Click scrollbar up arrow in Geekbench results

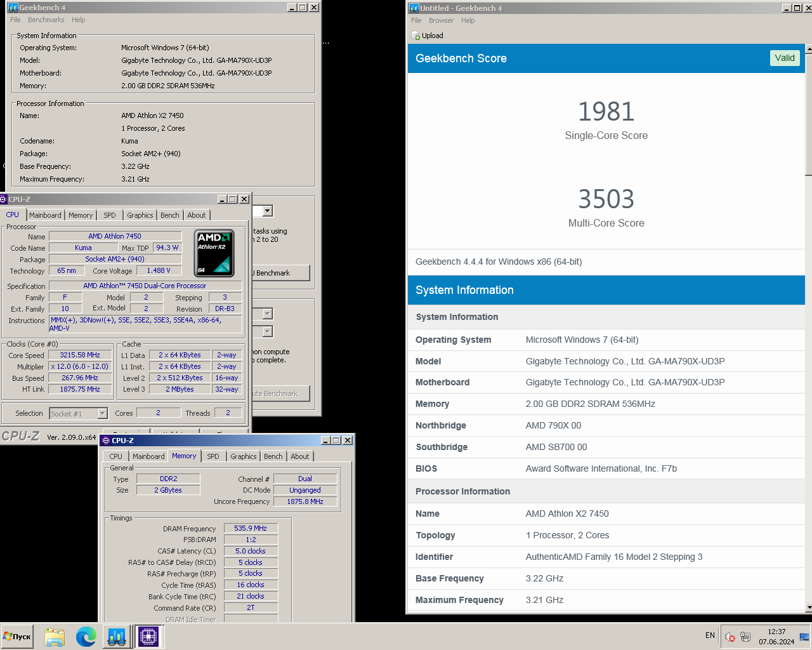click(x=808, y=49)
